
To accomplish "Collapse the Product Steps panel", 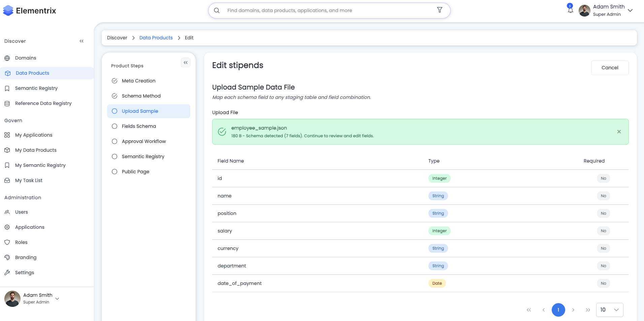I will tap(186, 63).
